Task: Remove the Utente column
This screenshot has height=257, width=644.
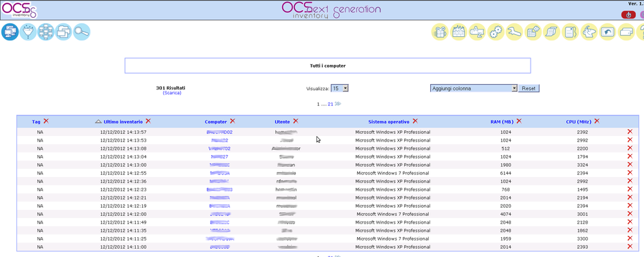Action: pyautogui.click(x=296, y=121)
